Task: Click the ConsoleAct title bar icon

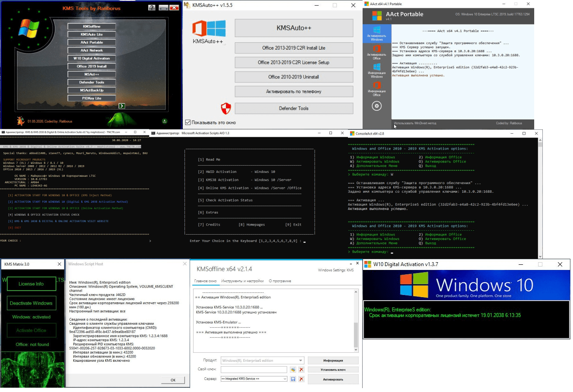Action: pyautogui.click(x=352, y=134)
